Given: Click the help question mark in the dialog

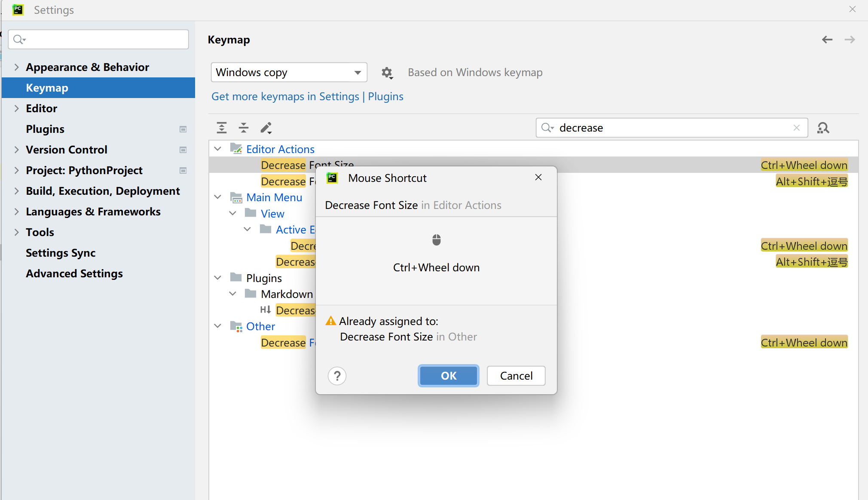Looking at the screenshot, I should click(x=337, y=375).
